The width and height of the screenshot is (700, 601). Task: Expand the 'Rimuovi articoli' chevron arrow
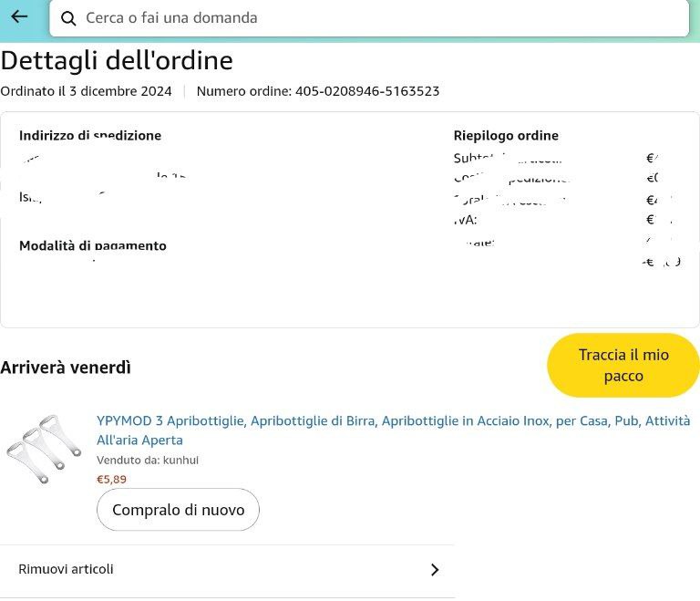click(x=435, y=570)
